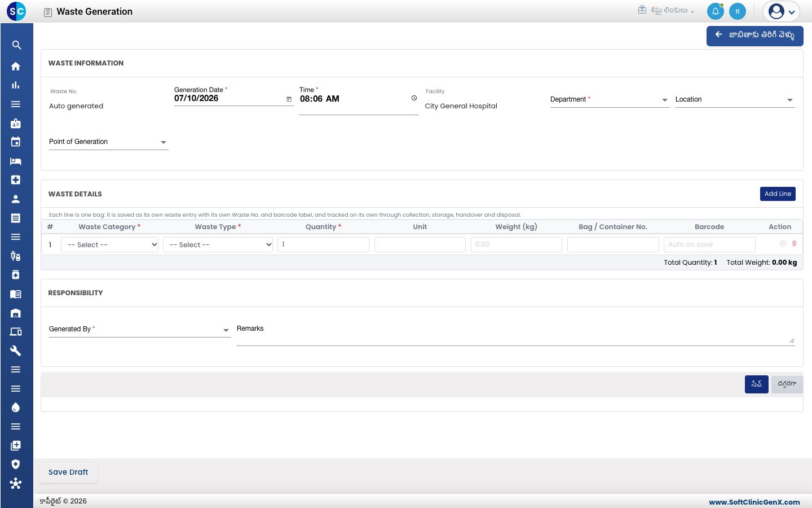Open the user profile avatar menu
812x508 pixels.
click(782, 11)
